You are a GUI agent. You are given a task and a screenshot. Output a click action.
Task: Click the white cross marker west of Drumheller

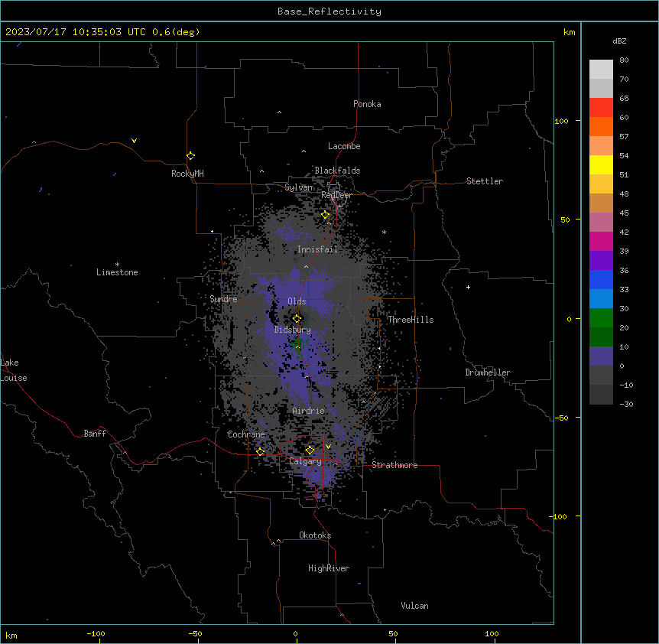(x=468, y=287)
